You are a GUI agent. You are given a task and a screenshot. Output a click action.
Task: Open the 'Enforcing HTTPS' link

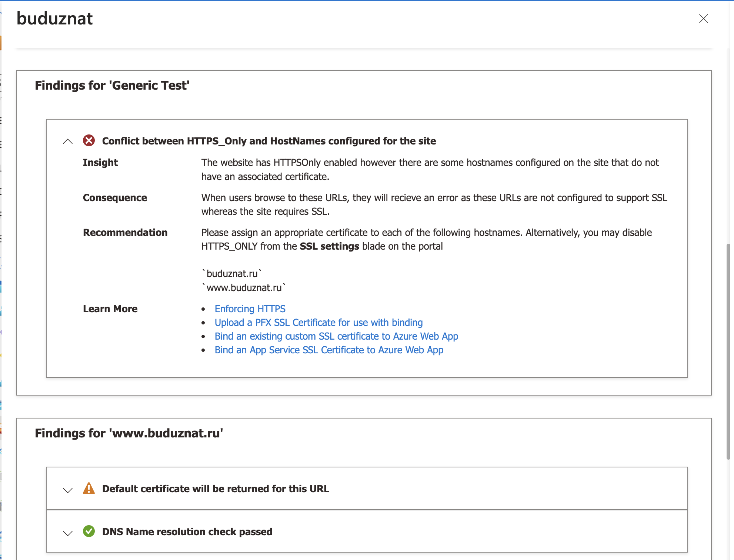(x=250, y=309)
